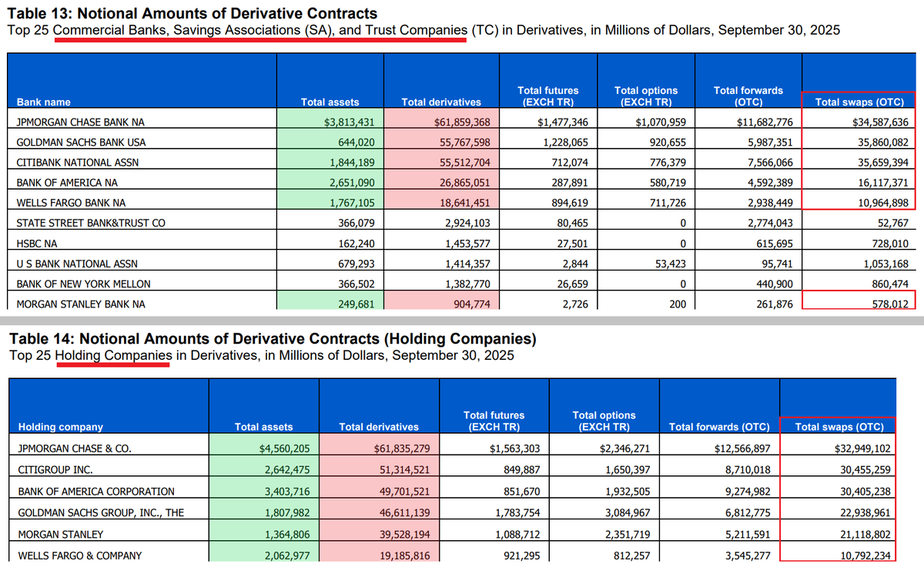This screenshot has width=924, height=571.
Task: Click the Table 14 title heading
Action: point(272,338)
